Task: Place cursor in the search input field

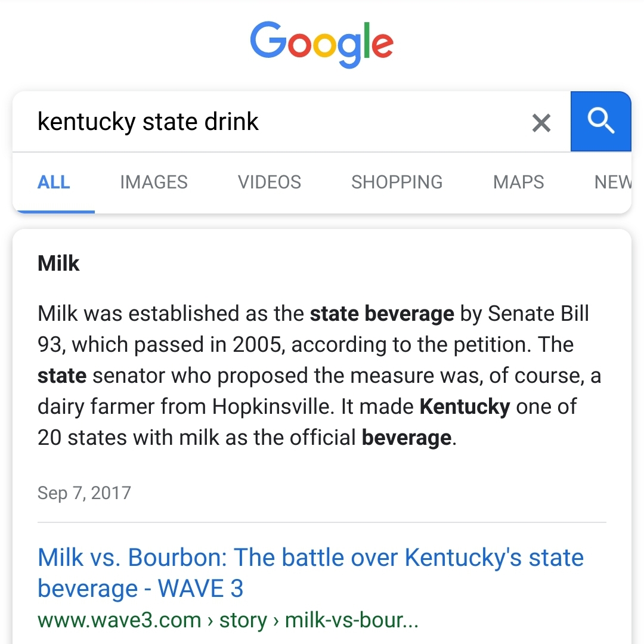Action: [x=239, y=121]
